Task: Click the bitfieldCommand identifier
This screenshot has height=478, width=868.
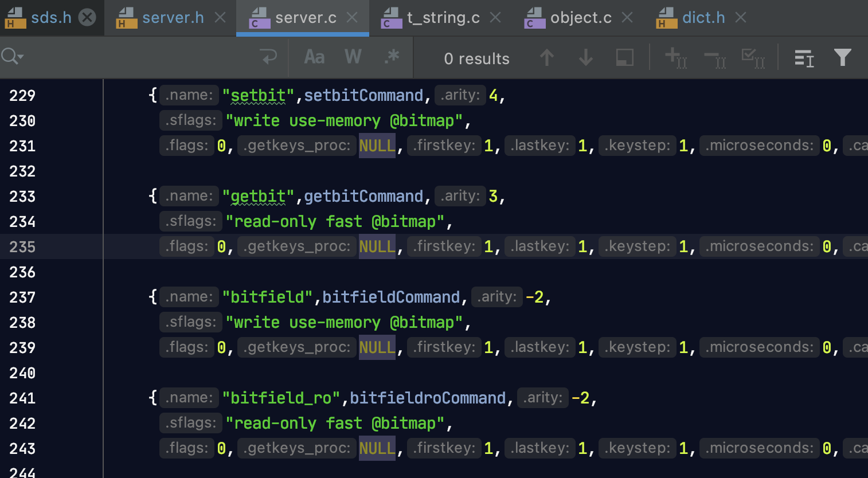Action: (x=391, y=297)
